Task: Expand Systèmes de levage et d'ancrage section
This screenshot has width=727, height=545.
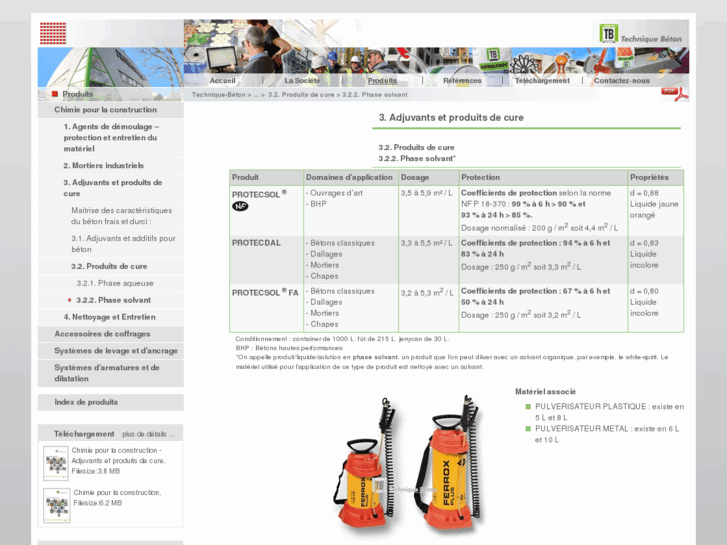Action: (x=110, y=351)
